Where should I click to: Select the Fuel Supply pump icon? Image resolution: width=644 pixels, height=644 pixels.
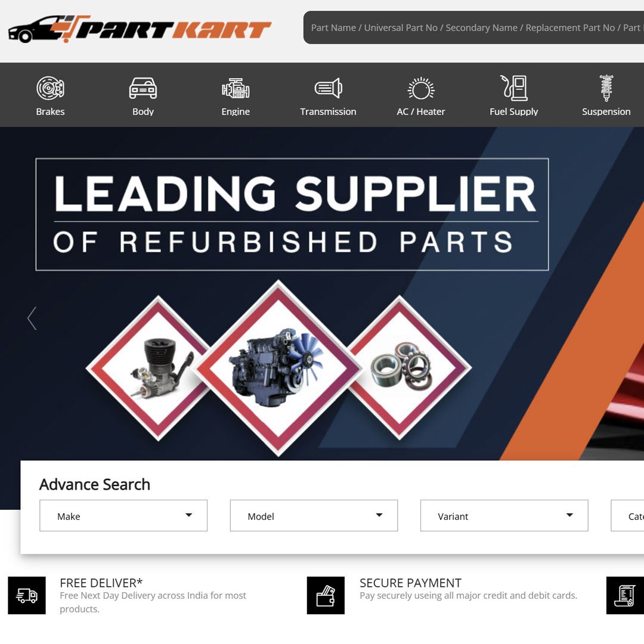(514, 88)
